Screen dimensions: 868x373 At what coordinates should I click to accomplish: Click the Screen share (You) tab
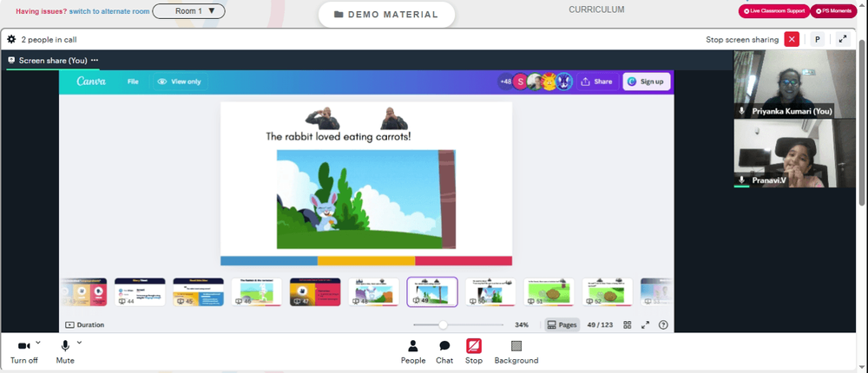53,61
